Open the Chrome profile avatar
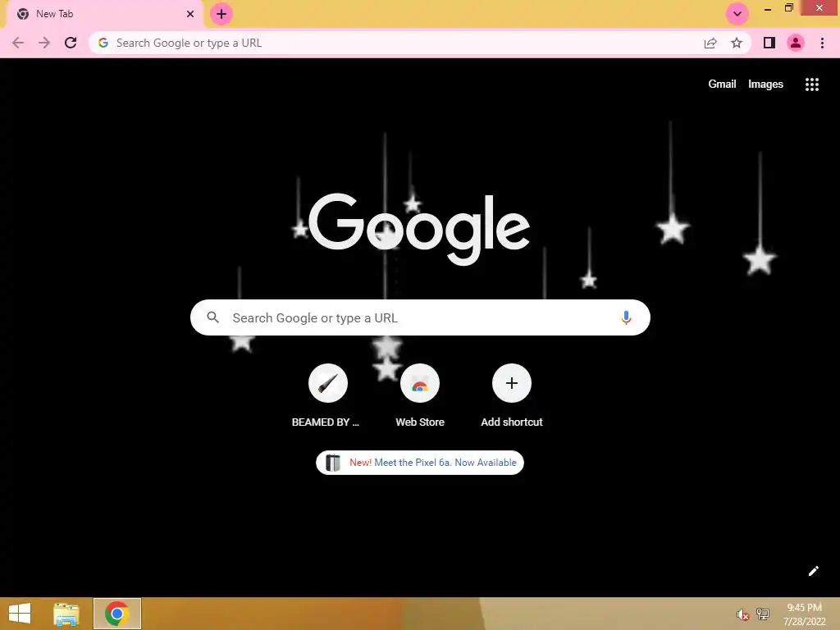This screenshot has width=840, height=630. click(x=796, y=43)
